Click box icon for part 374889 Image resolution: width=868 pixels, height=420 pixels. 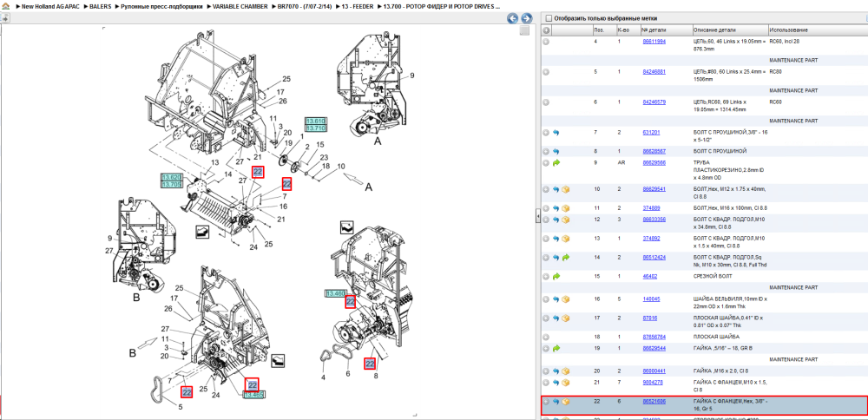click(x=566, y=208)
